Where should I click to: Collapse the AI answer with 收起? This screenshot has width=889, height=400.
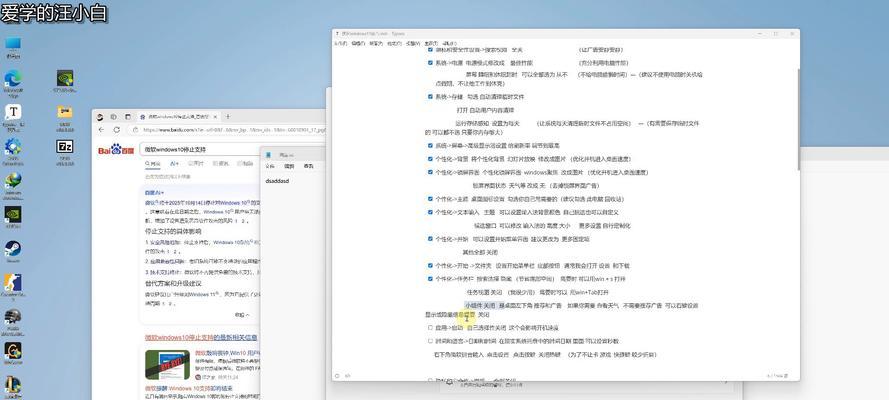(x=242, y=314)
